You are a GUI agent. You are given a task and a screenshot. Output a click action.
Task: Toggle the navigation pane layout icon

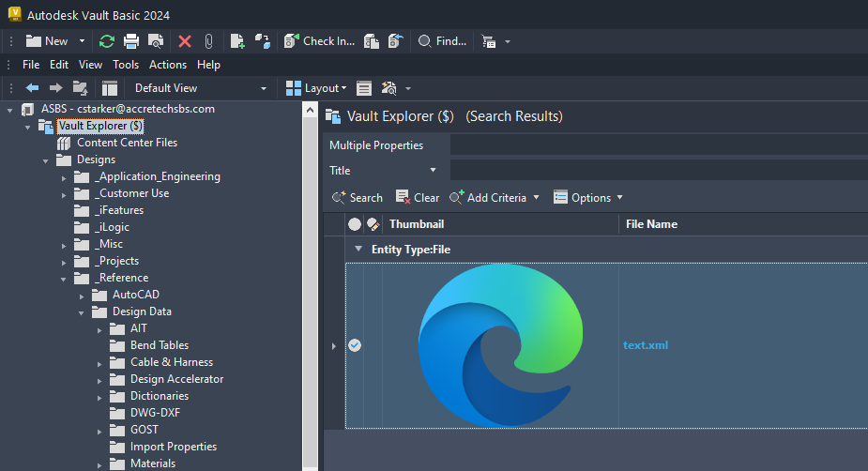point(110,88)
